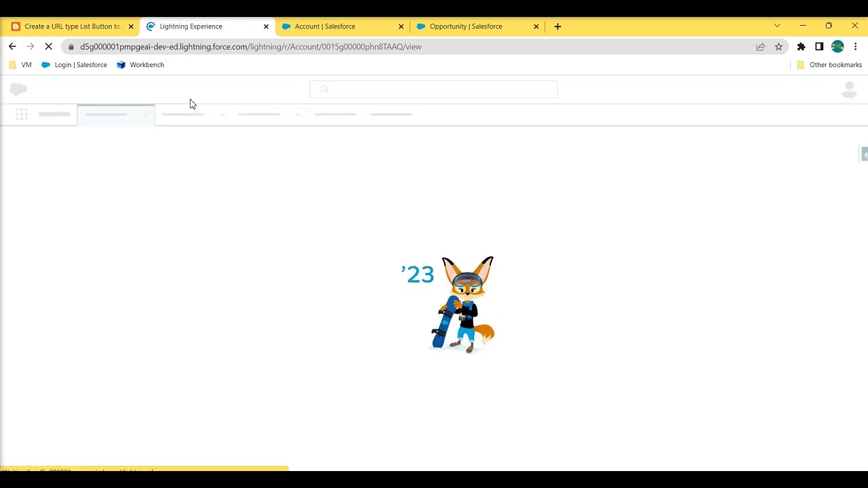Bookmark this page with the star icon
Viewport: 868px width, 488px height.
click(x=778, y=47)
